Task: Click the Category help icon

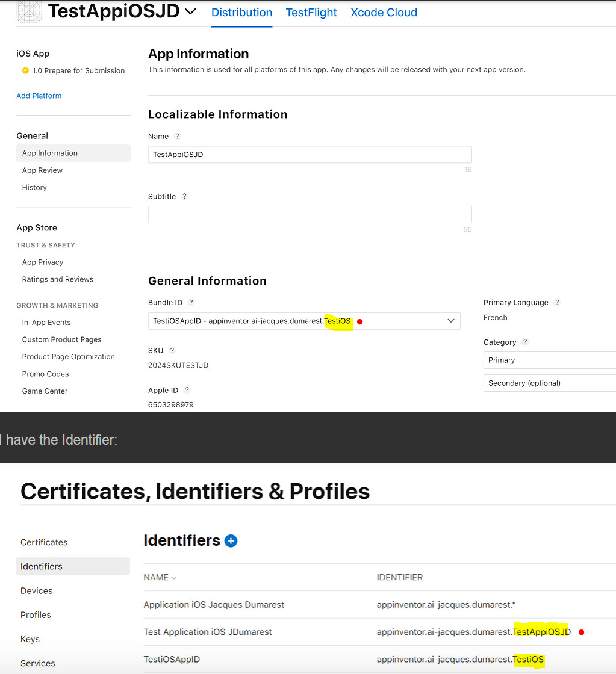Action: point(525,342)
